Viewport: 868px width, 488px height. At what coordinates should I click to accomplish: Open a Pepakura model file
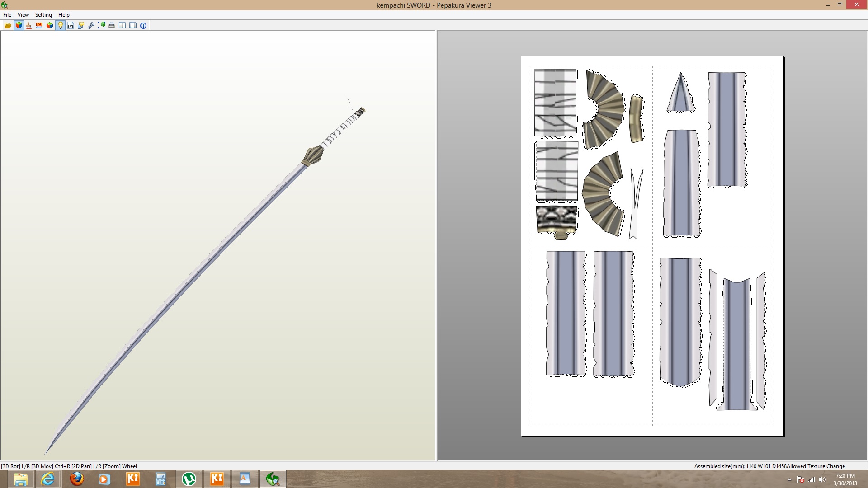8,25
